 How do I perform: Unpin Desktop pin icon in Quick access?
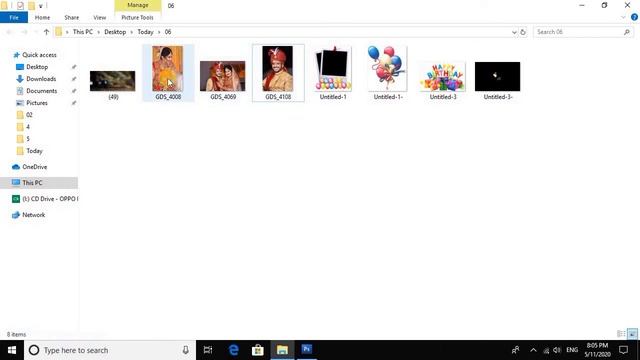click(x=74, y=67)
